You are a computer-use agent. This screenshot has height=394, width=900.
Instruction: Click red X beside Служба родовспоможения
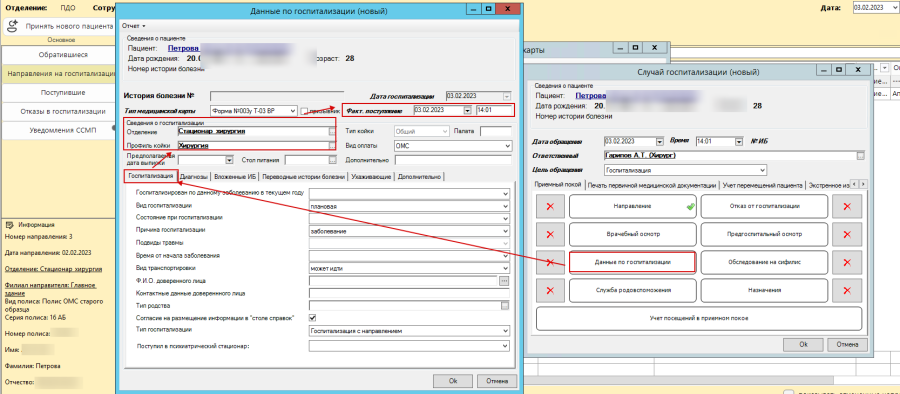pyautogui.click(x=550, y=291)
